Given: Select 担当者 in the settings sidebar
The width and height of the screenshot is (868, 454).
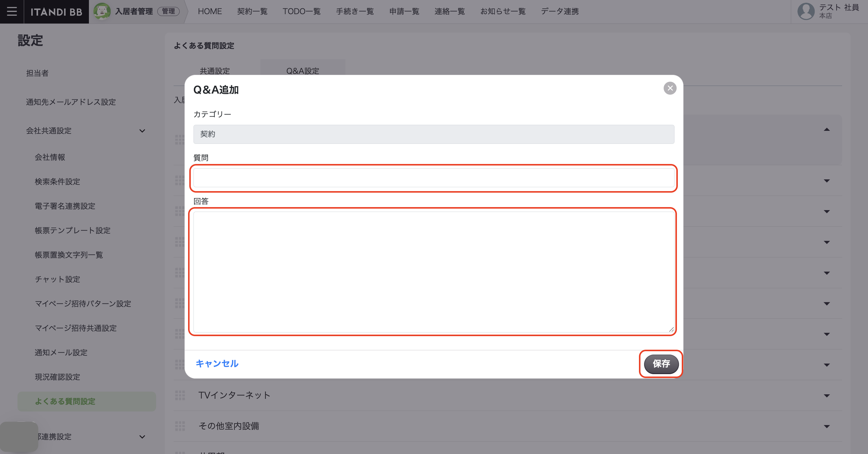Looking at the screenshot, I should click(37, 73).
